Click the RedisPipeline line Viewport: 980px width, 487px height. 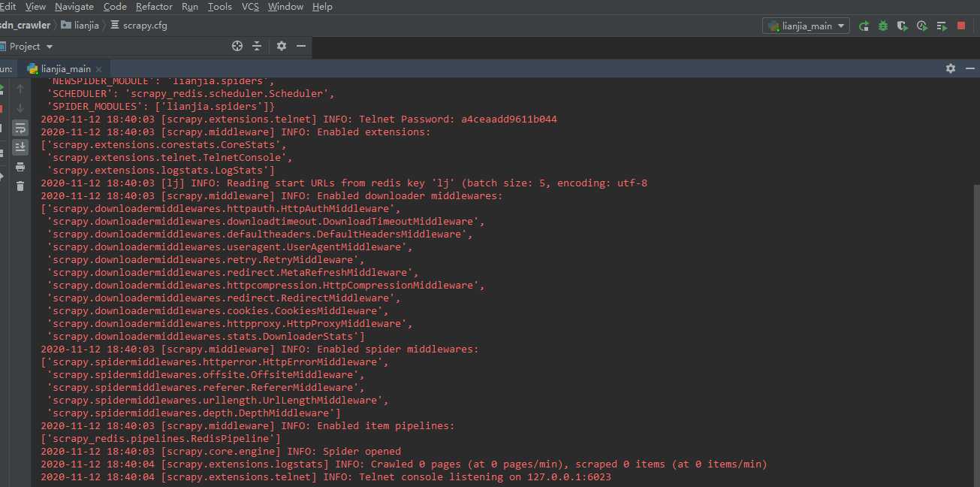tap(161, 438)
